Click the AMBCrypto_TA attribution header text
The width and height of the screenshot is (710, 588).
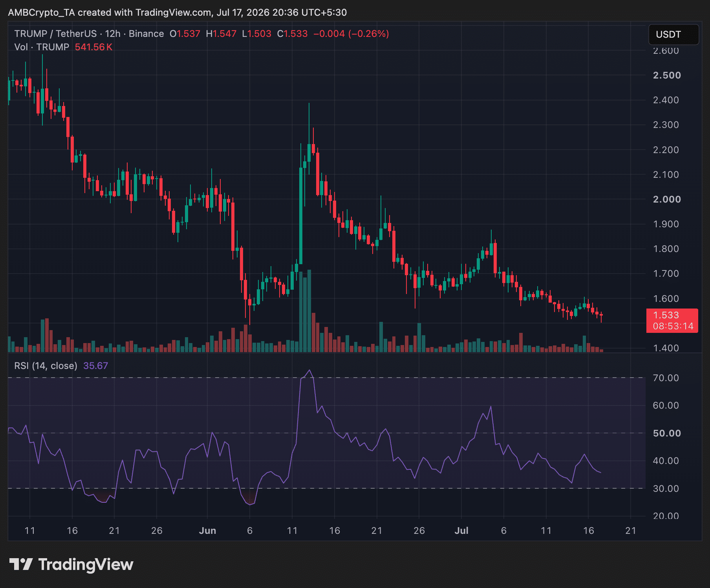[177, 13]
